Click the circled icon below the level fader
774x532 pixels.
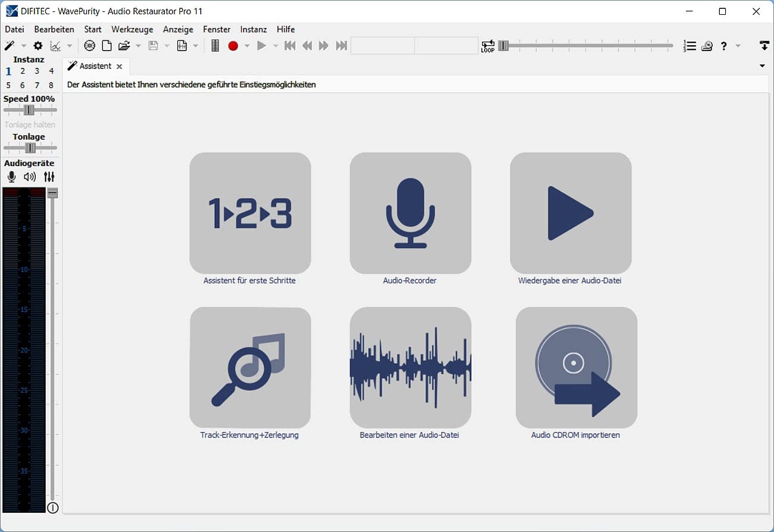pyautogui.click(x=52, y=508)
